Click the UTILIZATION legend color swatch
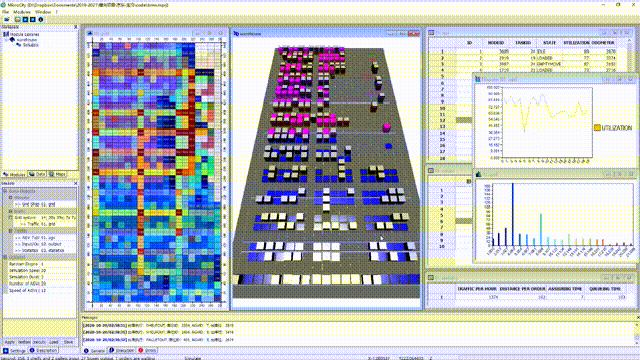 point(597,128)
